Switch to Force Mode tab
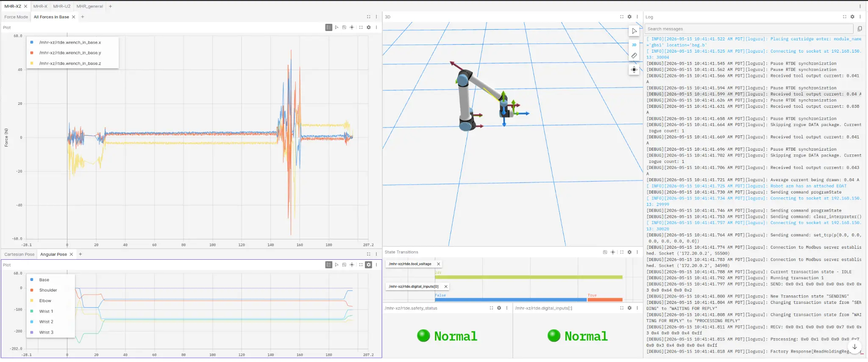 tap(16, 17)
